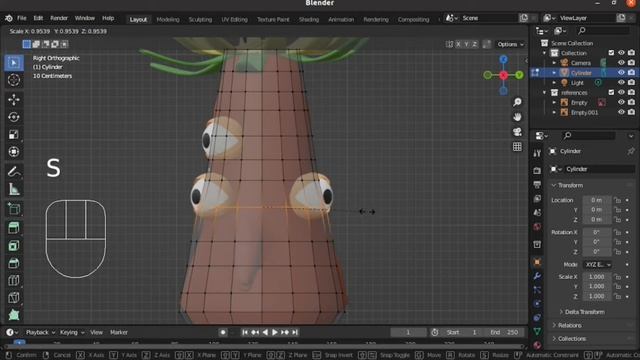Image resolution: width=640 pixels, height=360 pixels.
Task: Select the Rotate tool
Action: 14,117
